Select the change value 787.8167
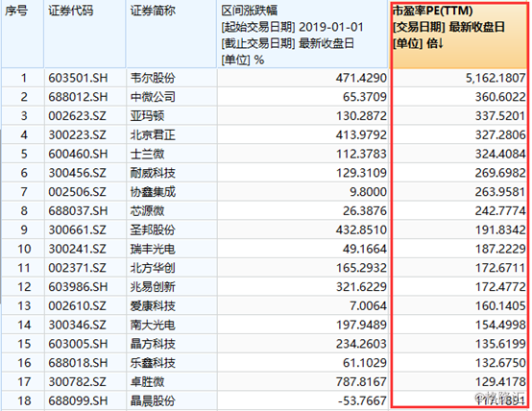532x411 pixels. [361, 382]
